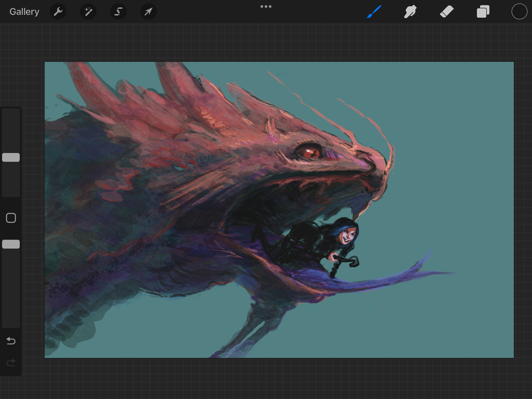Tap the square modify button in the sidebar

[x=11, y=218]
